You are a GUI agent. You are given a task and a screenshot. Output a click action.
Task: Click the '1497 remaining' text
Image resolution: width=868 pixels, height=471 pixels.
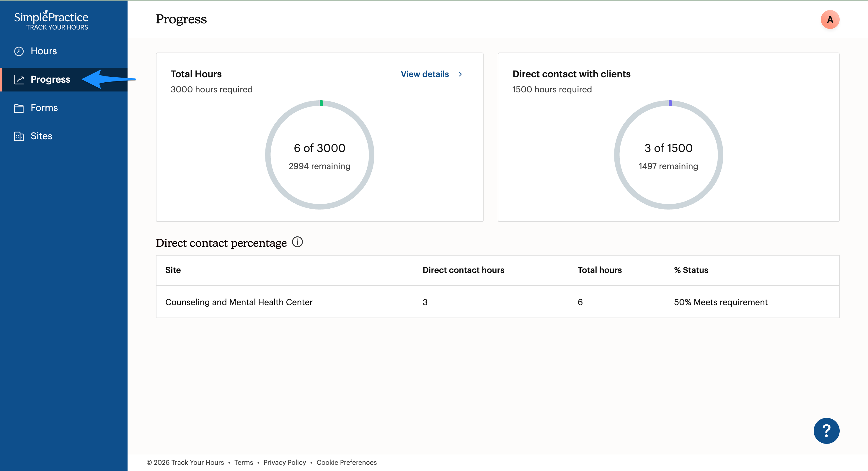[668, 166]
